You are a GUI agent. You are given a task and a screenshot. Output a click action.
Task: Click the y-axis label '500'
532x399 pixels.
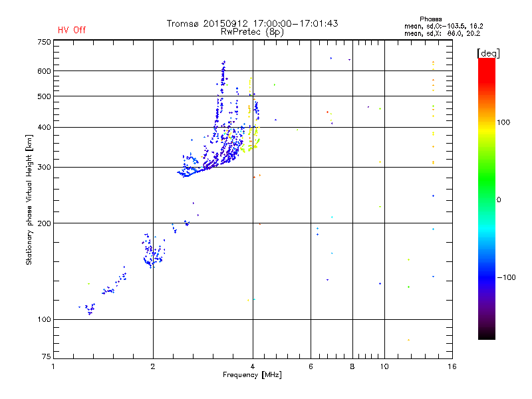tap(44, 96)
